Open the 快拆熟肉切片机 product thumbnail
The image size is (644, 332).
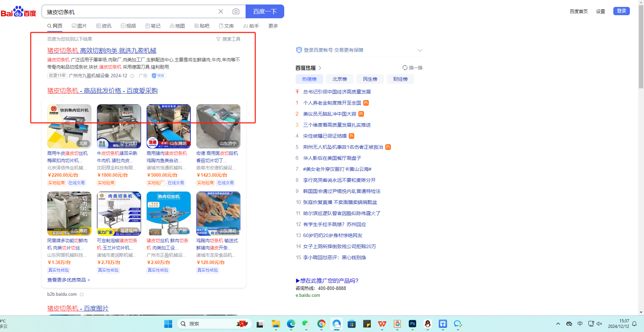pyautogui.click(x=69, y=126)
